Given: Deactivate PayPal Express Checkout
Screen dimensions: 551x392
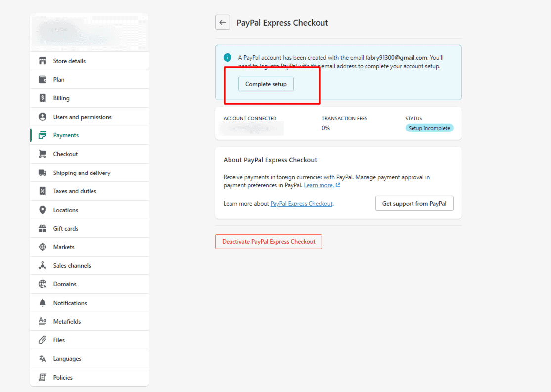Looking at the screenshot, I should coord(269,241).
